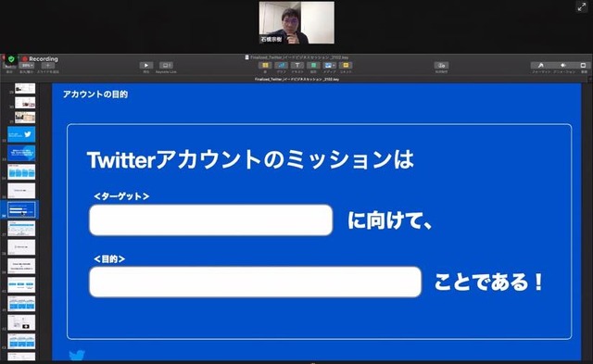Screen dimensions: 593x364
Task: Select the dark blue text slide thumbnail 33
Action: click(x=21, y=154)
